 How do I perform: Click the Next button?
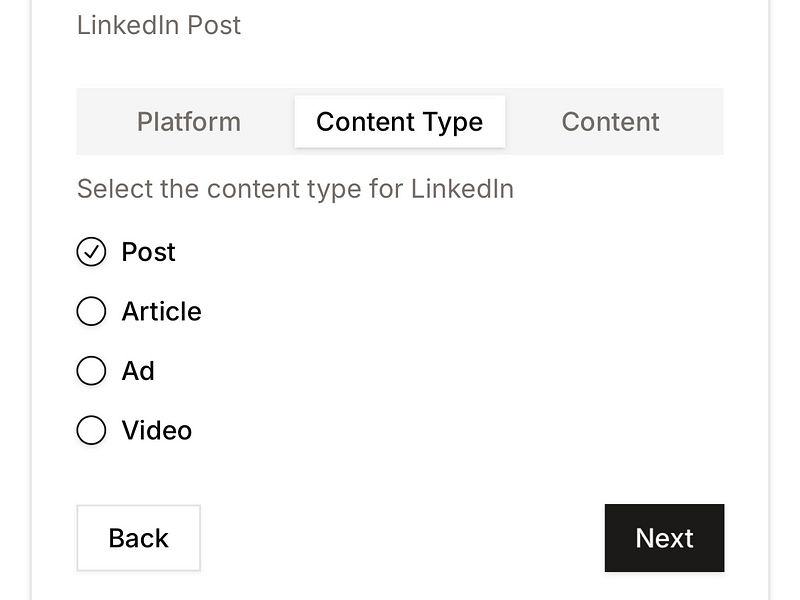(x=664, y=538)
